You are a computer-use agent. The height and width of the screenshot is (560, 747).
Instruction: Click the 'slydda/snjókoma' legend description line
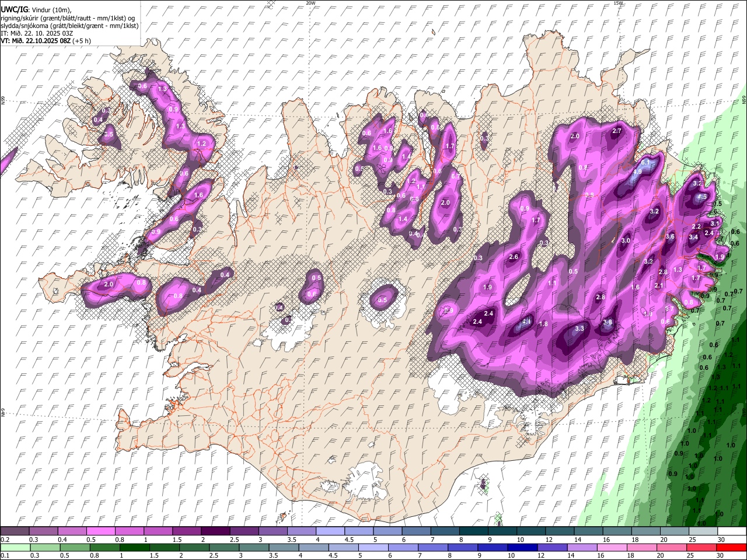coord(69,26)
